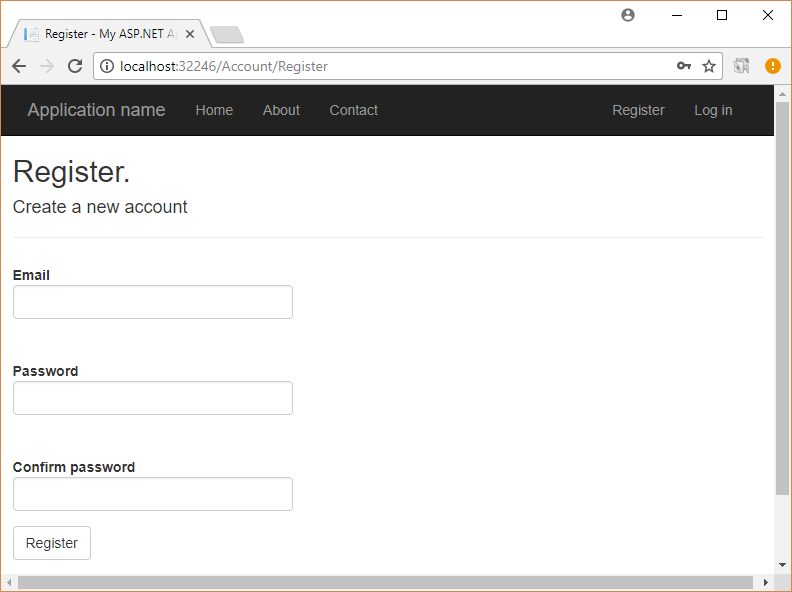The image size is (792, 592).
Task: Open the Home nav link
Action: point(214,110)
